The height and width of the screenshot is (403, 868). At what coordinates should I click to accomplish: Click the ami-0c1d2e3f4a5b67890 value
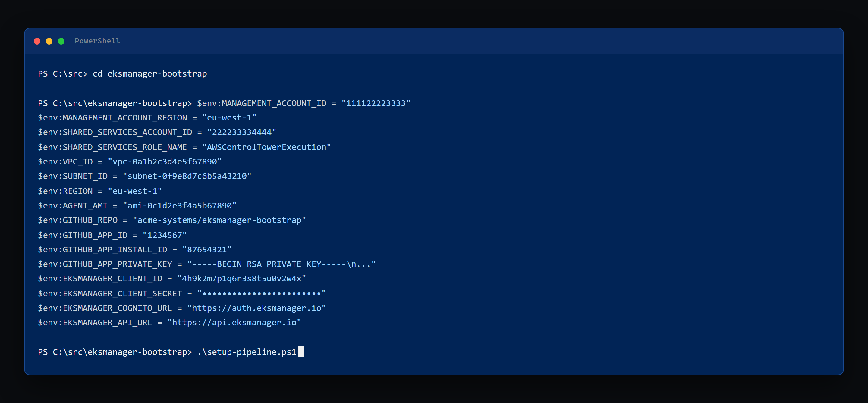point(180,205)
